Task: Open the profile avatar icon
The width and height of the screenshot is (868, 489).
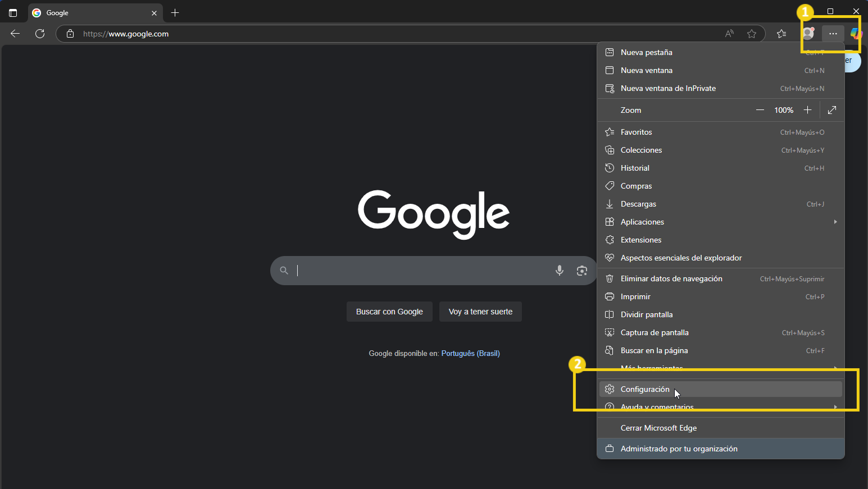Action: point(808,34)
